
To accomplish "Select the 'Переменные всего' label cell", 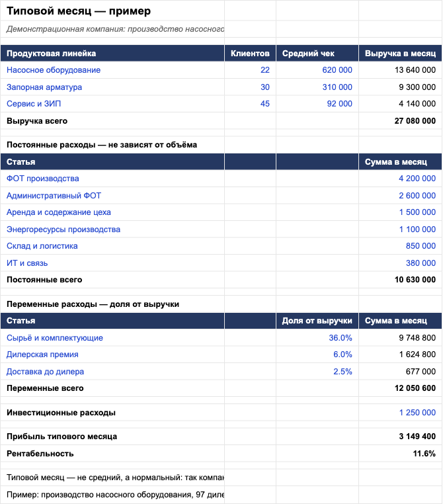I will pyautogui.click(x=112, y=388).
